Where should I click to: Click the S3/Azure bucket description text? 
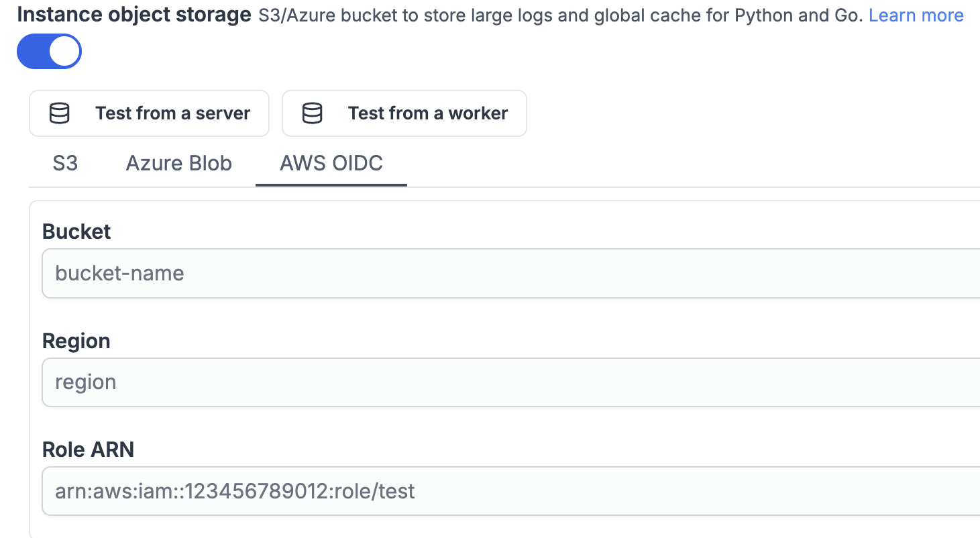pyautogui.click(x=560, y=15)
